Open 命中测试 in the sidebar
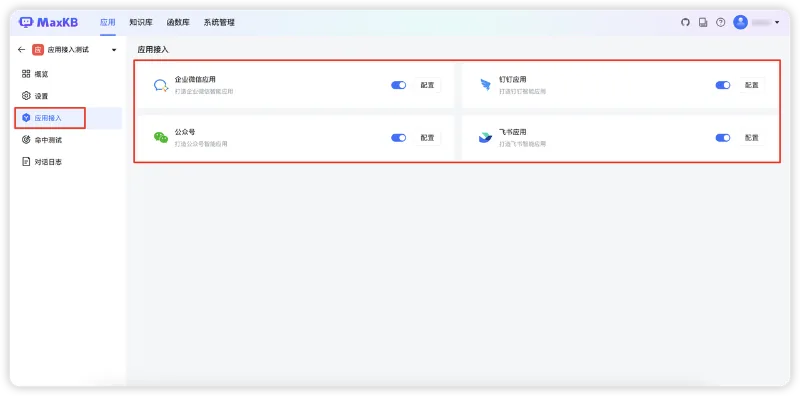This screenshot has width=800, height=396. 68,140
